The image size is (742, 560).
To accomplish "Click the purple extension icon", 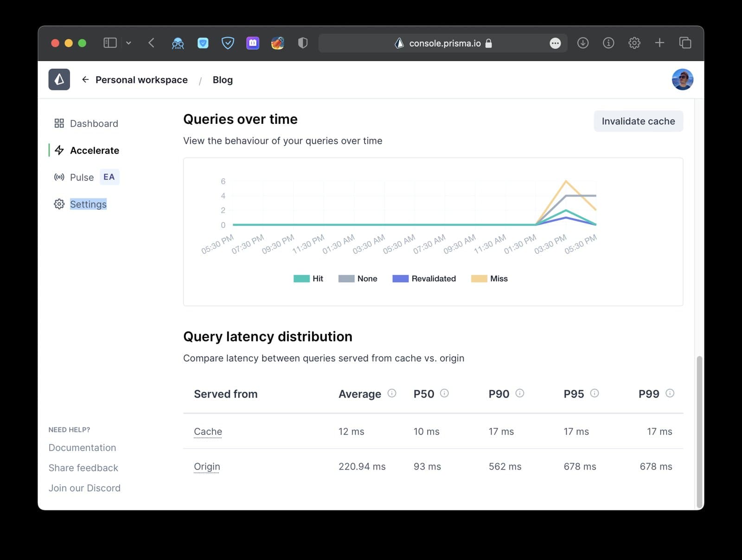I will (253, 43).
